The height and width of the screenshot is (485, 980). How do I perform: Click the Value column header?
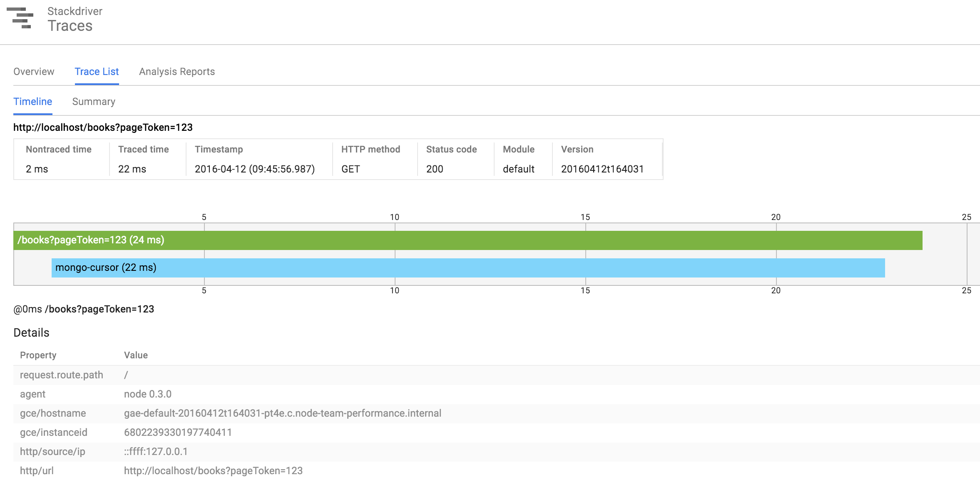[136, 355]
